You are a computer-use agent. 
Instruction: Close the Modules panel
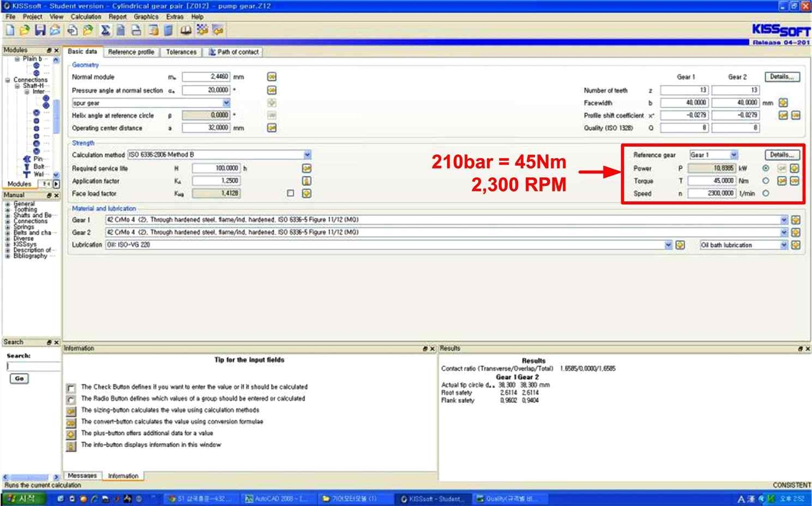[x=56, y=50]
